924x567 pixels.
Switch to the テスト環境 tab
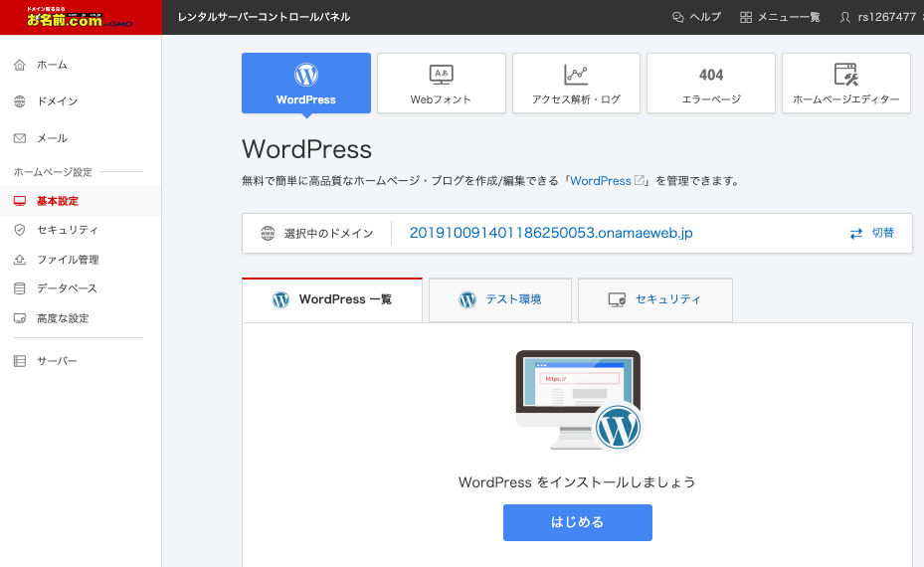(500, 299)
